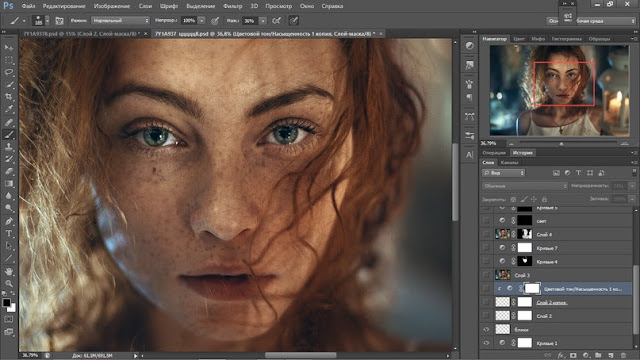
Task: Open the Фильтр menu
Action: (233, 6)
